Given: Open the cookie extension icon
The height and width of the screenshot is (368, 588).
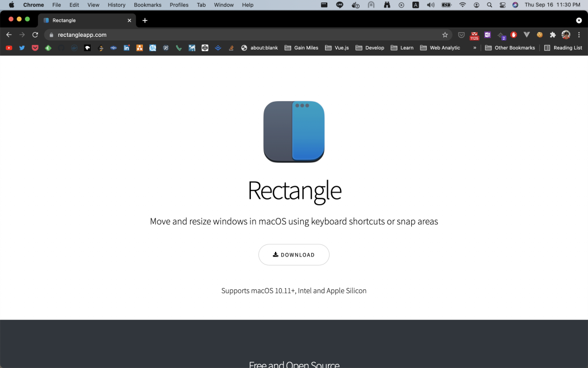Looking at the screenshot, I should click(540, 35).
